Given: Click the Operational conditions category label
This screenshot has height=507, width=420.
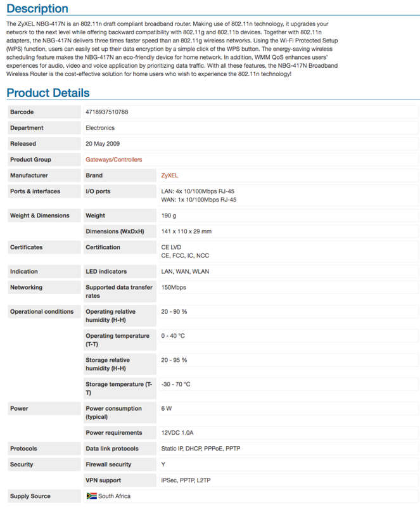Looking at the screenshot, I should tap(42, 311).
